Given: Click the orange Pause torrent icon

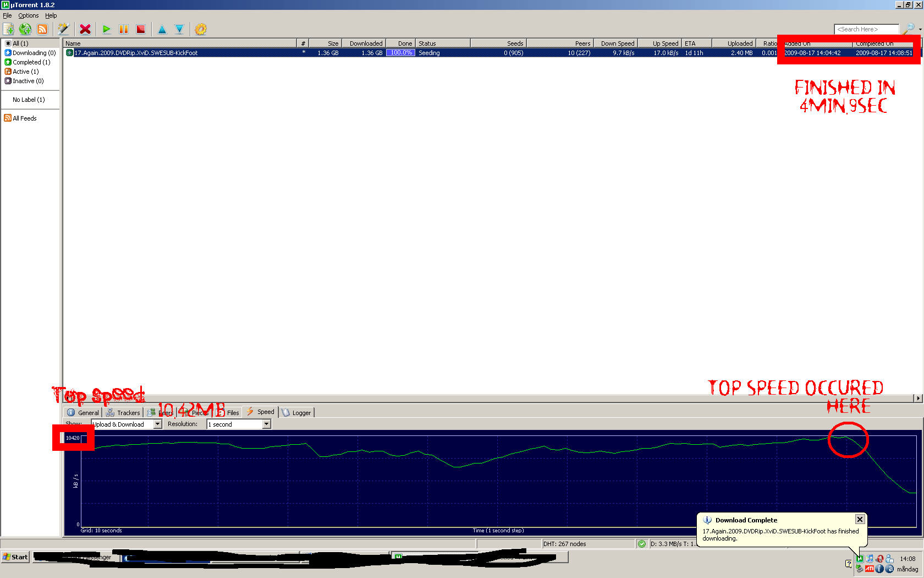Looking at the screenshot, I should pyautogui.click(x=124, y=29).
